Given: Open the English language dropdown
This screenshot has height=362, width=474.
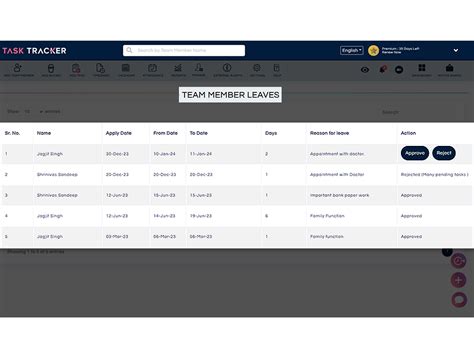Looking at the screenshot, I should click(x=352, y=50).
